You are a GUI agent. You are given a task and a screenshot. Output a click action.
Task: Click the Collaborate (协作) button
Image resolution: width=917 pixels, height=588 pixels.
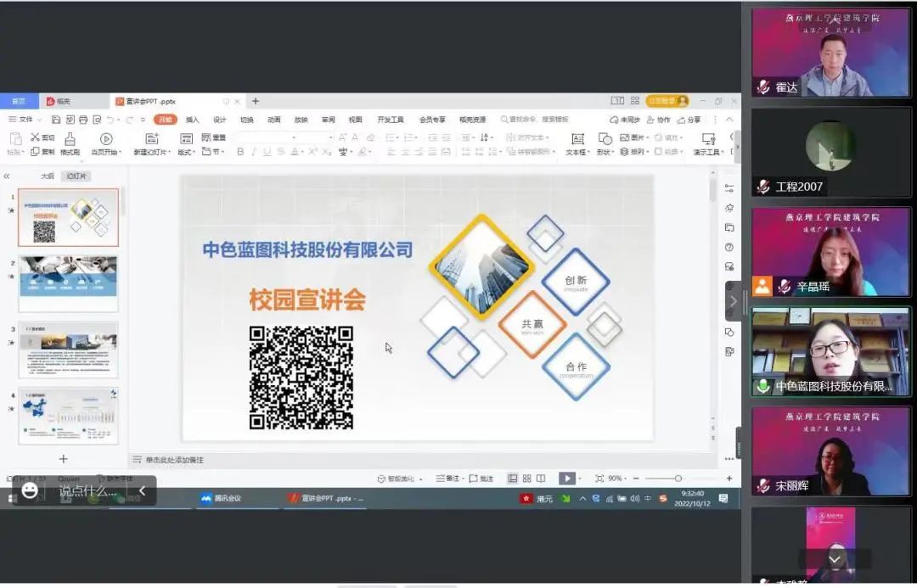[x=658, y=120]
